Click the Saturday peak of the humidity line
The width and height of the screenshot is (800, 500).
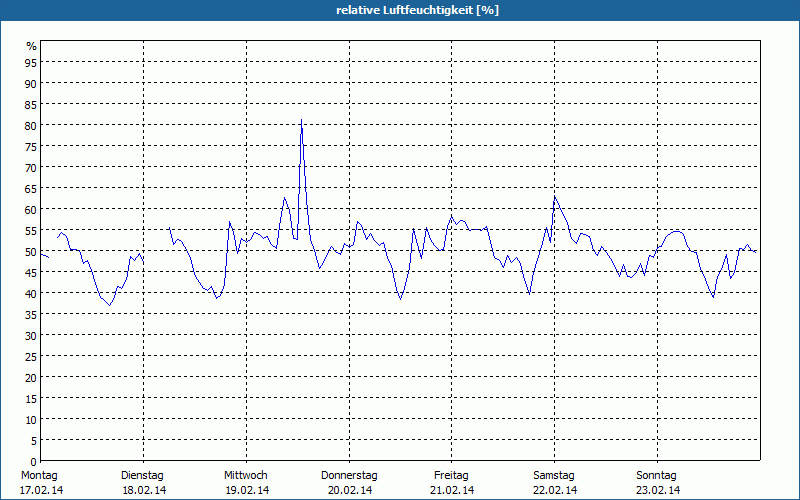[x=555, y=197]
